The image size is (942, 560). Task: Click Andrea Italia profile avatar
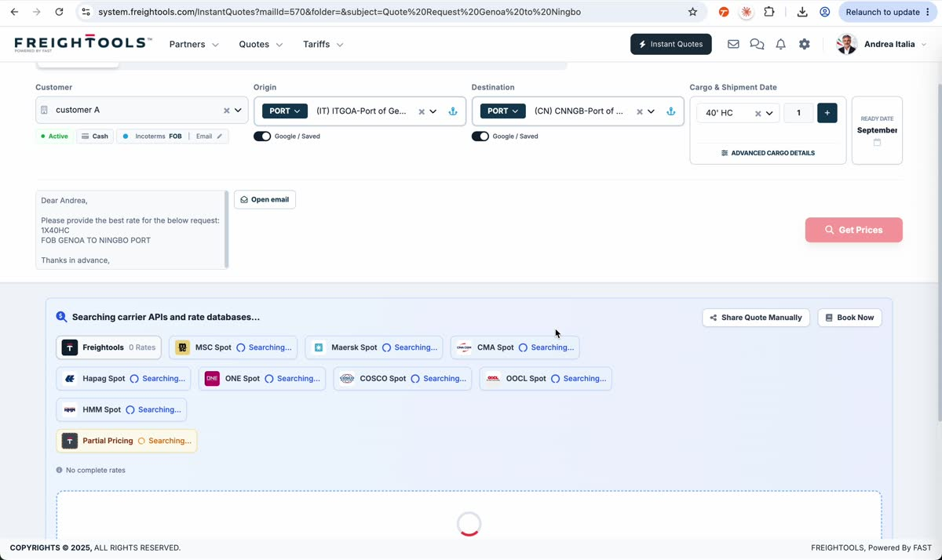(846, 44)
